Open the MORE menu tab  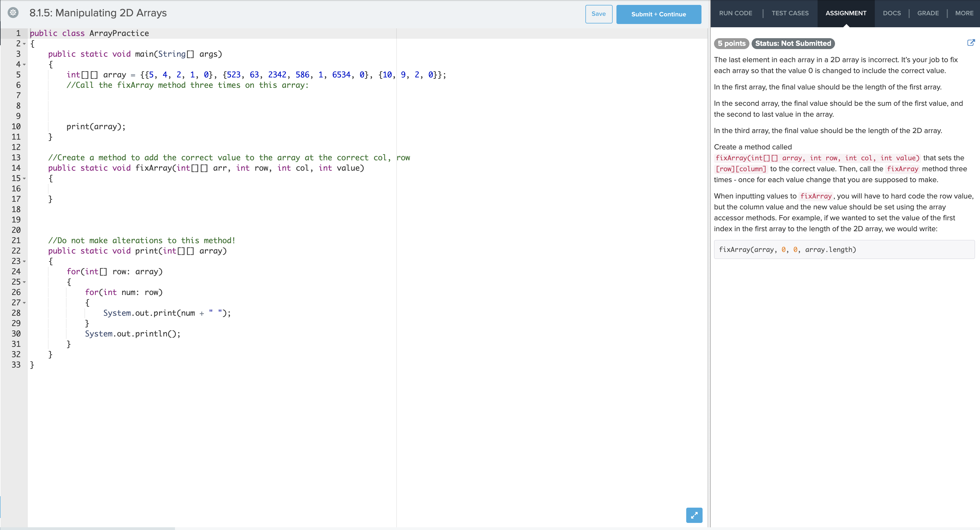(964, 13)
